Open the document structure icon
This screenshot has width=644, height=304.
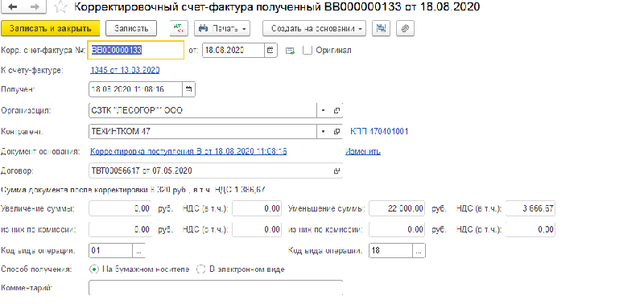[x=381, y=28]
